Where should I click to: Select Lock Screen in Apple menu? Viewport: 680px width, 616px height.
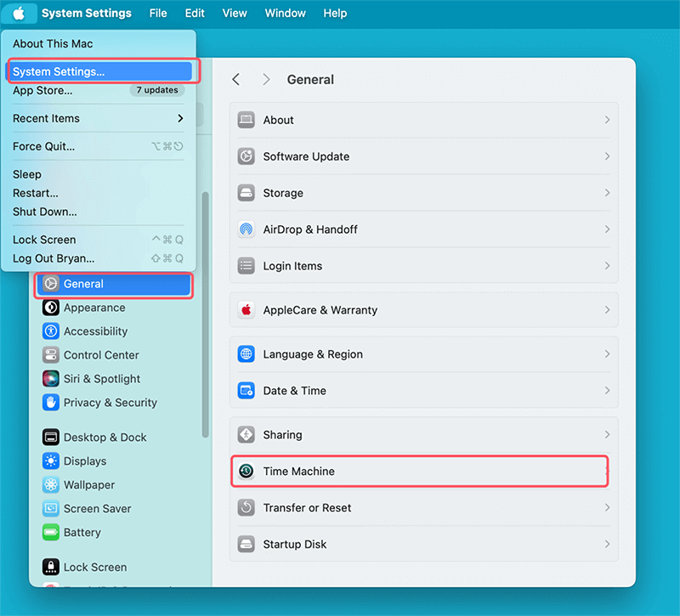click(44, 240)
